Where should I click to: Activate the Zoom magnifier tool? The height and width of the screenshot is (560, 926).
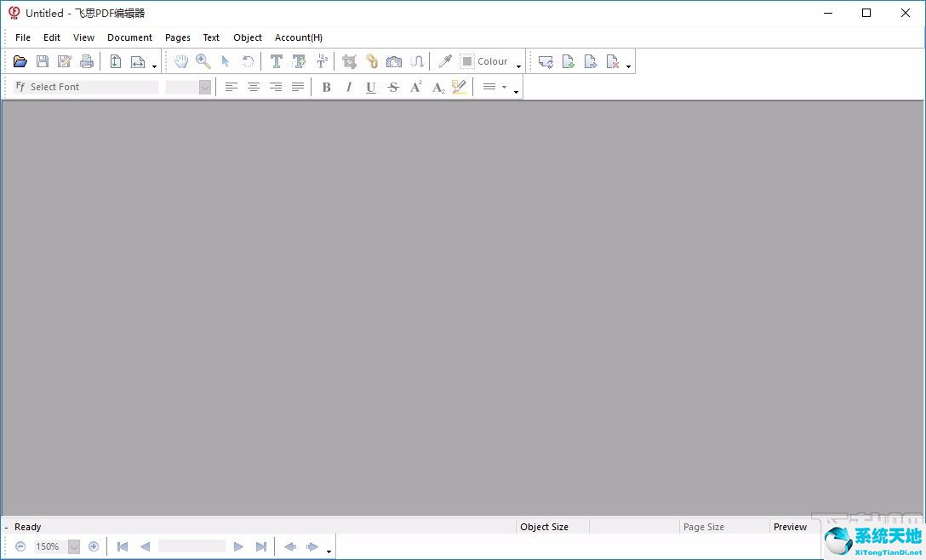[203, 61]
